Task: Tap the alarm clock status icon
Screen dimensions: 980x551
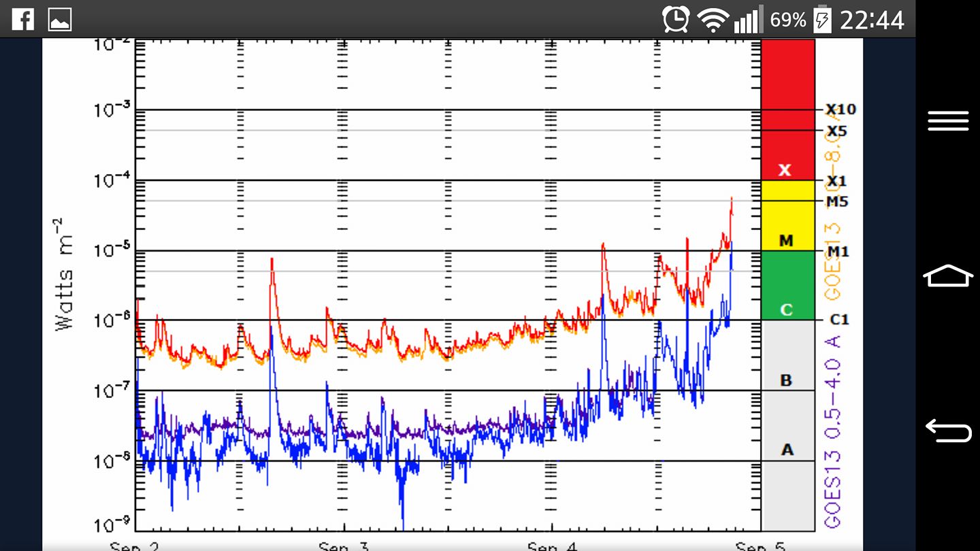Action: pyautogui.click(x=676, y=20)
